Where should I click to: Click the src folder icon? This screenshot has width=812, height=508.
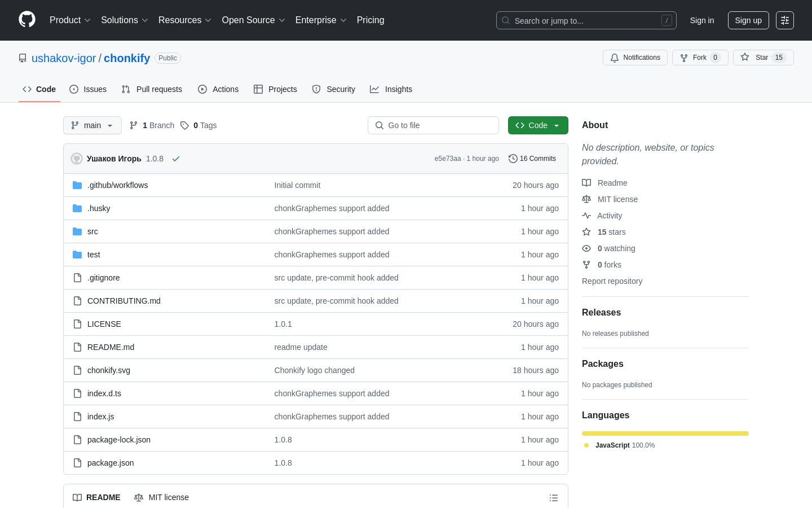[77, 231]
